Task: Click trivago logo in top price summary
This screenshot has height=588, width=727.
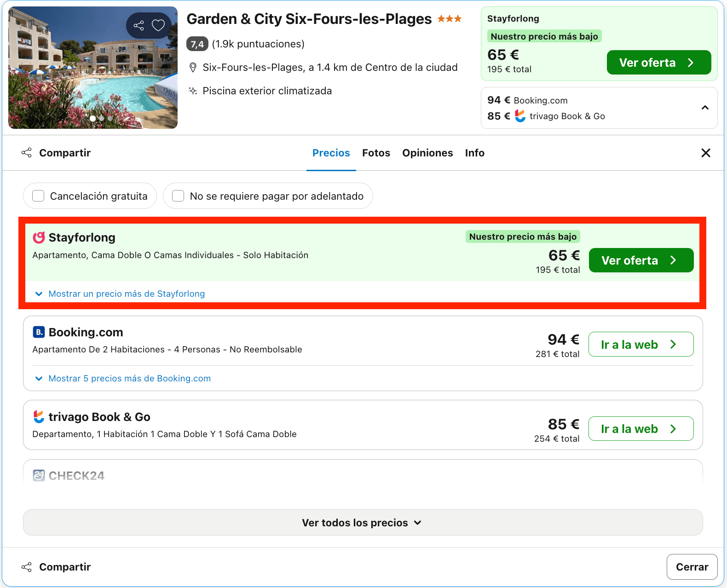Action: 520,115
